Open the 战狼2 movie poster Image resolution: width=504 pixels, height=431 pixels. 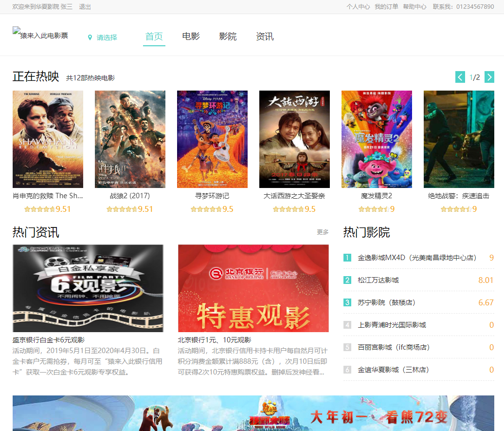(x=130, y=139)
